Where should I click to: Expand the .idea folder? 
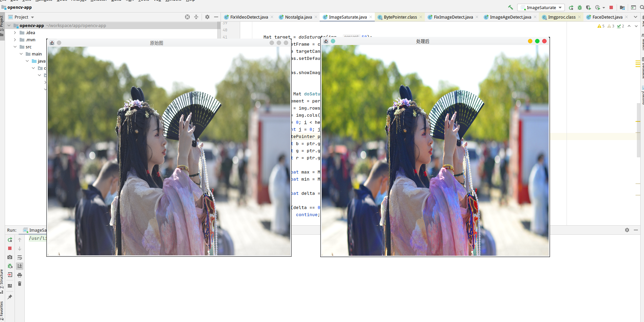(15, 32)
